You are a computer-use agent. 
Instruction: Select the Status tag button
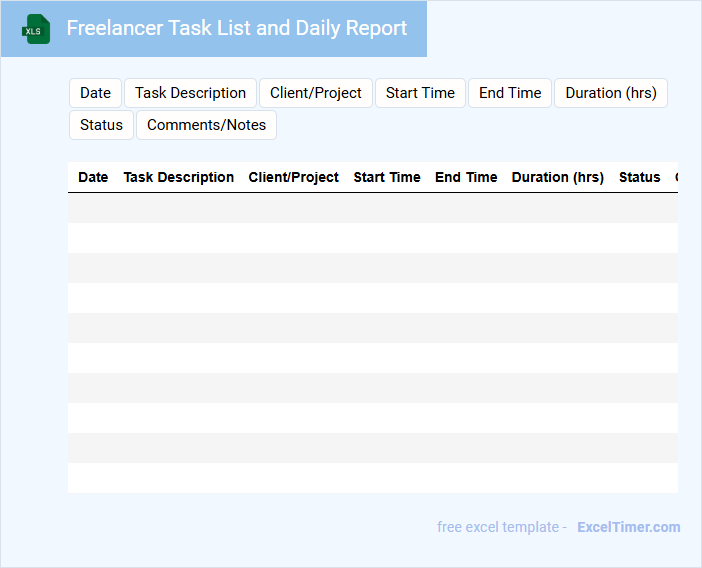(101, 125)
